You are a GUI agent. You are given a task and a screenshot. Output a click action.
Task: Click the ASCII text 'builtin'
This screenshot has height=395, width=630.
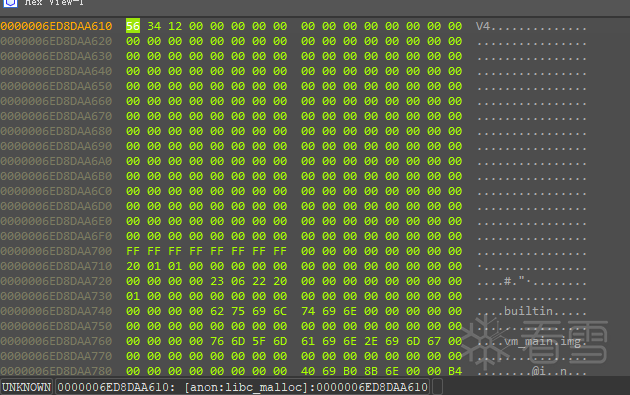(528, 311)
